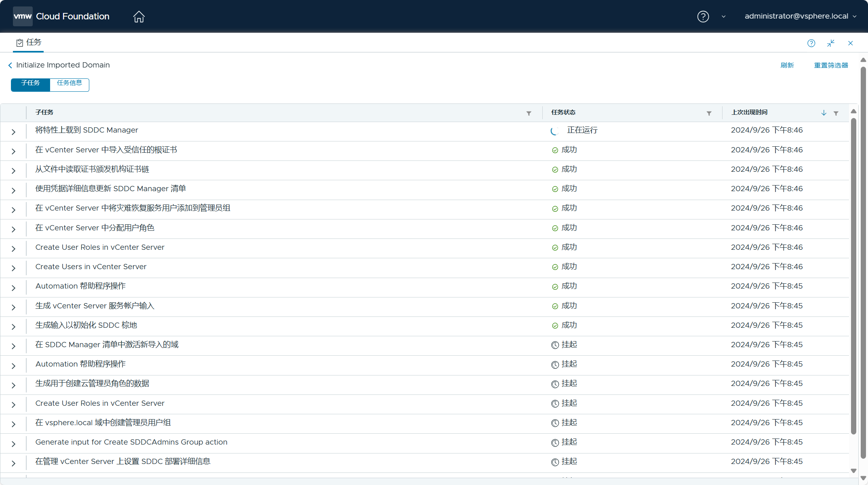Expand row Generate input for Create SDDCAdmins Group

pyautogui.click(x=13, y=444)
